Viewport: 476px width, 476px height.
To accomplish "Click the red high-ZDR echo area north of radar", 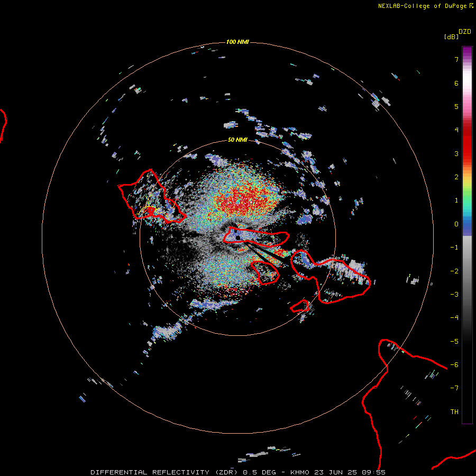I will pos(246,199).
